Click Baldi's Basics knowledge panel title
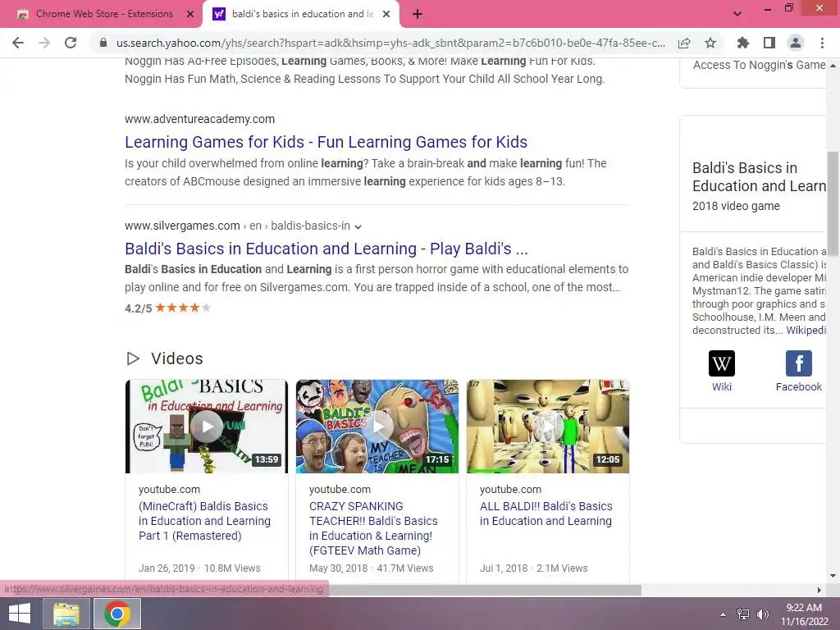 coord(759,177)
